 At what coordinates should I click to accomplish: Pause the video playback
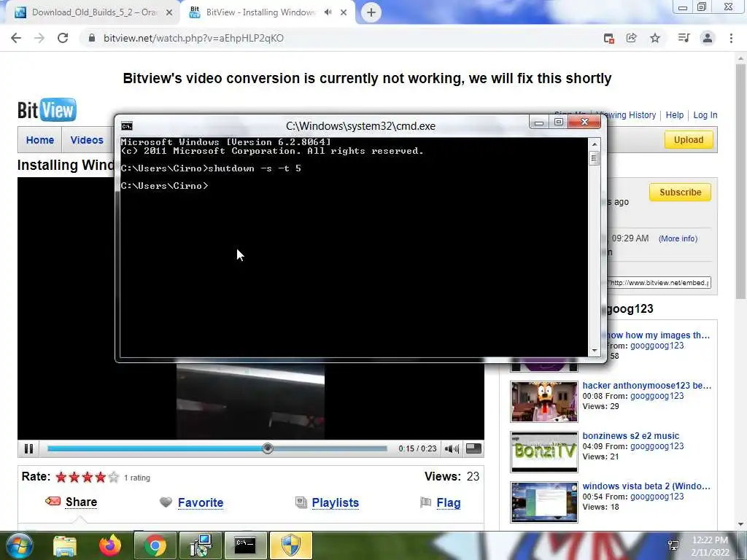28,448
